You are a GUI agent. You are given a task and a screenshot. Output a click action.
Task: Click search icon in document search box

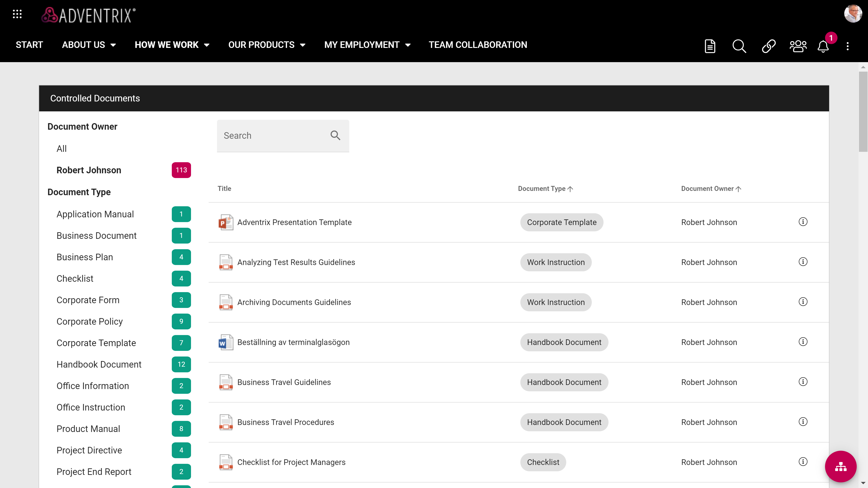click(x=335, y=135)
